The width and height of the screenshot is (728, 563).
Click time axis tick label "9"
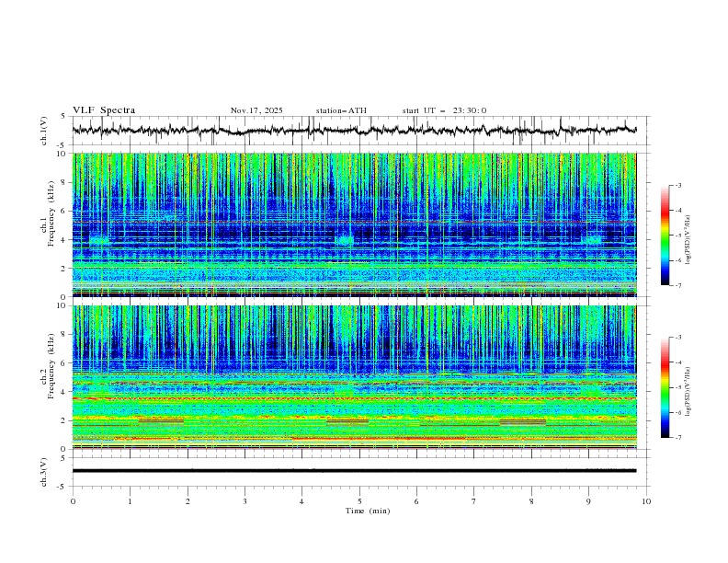click(x=588, y=501)
